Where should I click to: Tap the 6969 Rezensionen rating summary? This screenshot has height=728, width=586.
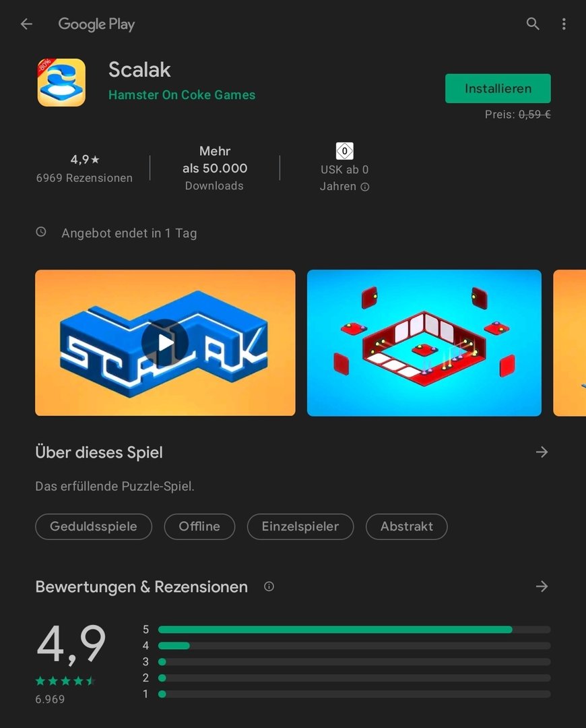(84, 169)
